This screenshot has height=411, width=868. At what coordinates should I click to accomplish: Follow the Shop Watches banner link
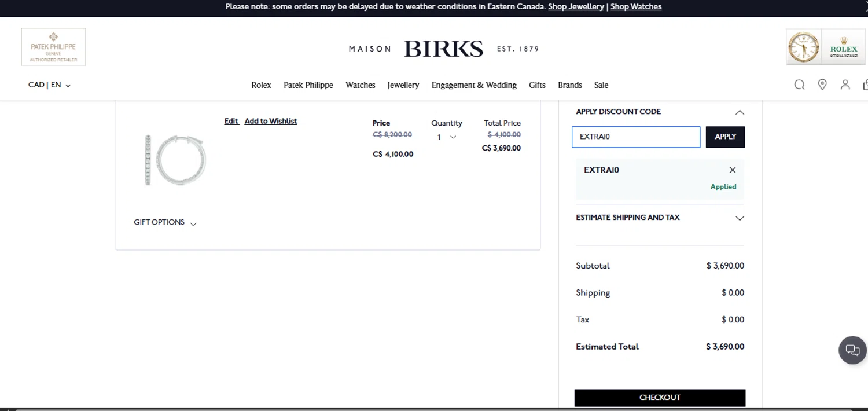636,7
